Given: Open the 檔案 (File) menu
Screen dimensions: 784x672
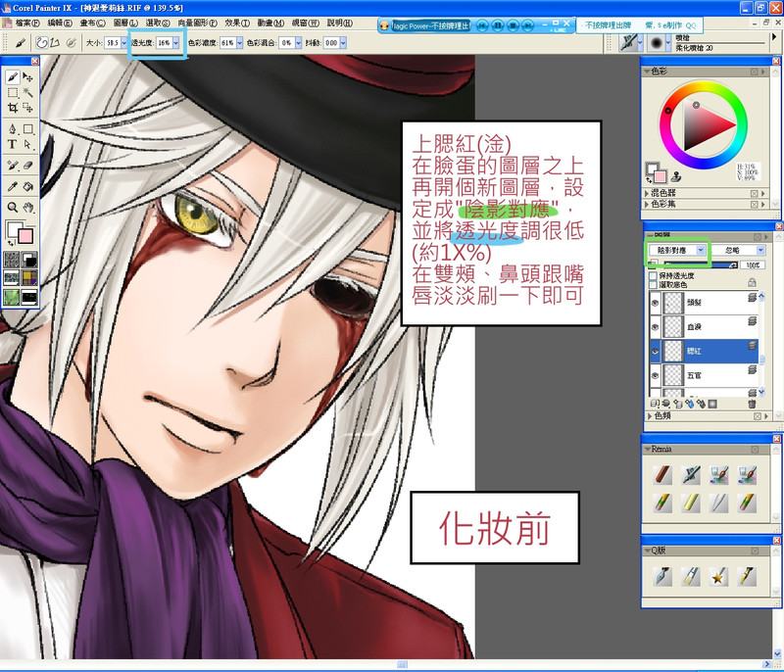Looking at the screenshot, I should coord(26,23).
